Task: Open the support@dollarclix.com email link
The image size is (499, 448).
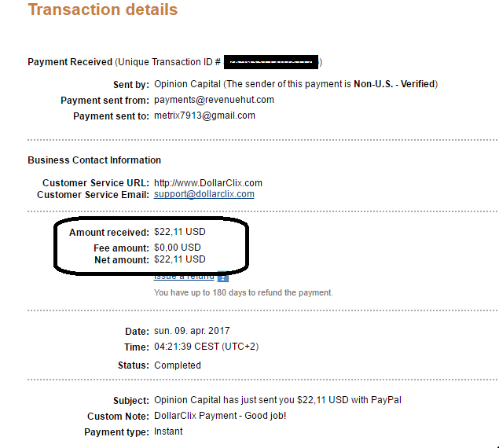Action: pyautogui.click(x=204, y=194)
